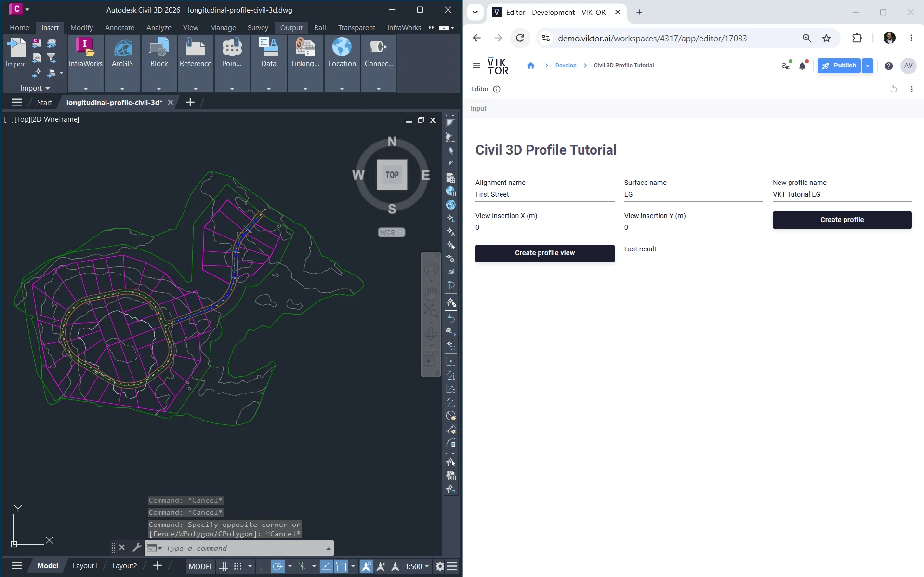Click the Connec... ribbon panel icon
The image size is (924, 577).
tap(379, 48)
